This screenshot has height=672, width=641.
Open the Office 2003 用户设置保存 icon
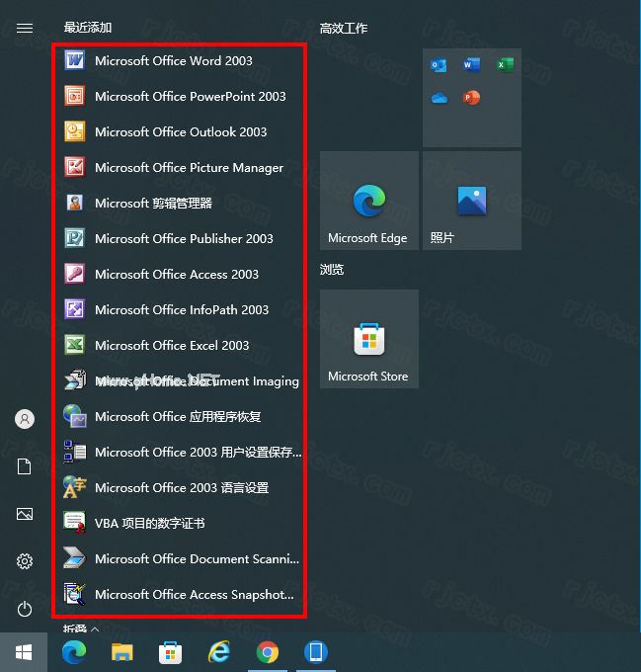75,452
